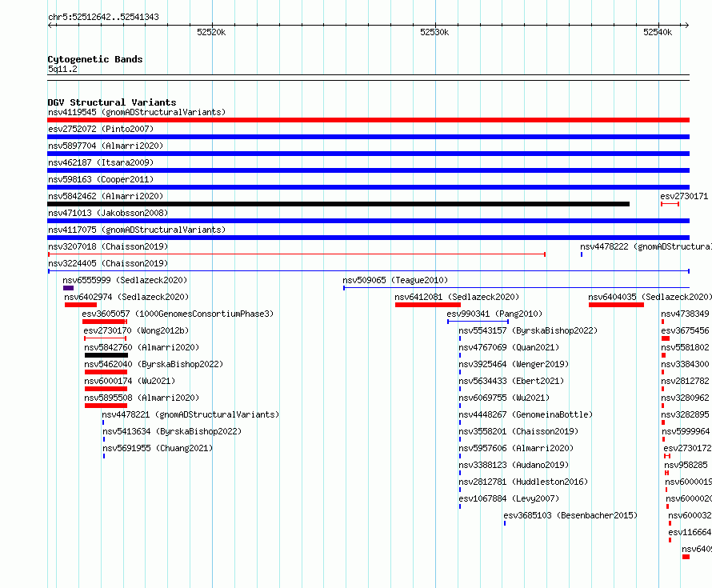
Task: Click the nsv4738349 variant label
Action: pyautogui.click(x=685, y=314)
